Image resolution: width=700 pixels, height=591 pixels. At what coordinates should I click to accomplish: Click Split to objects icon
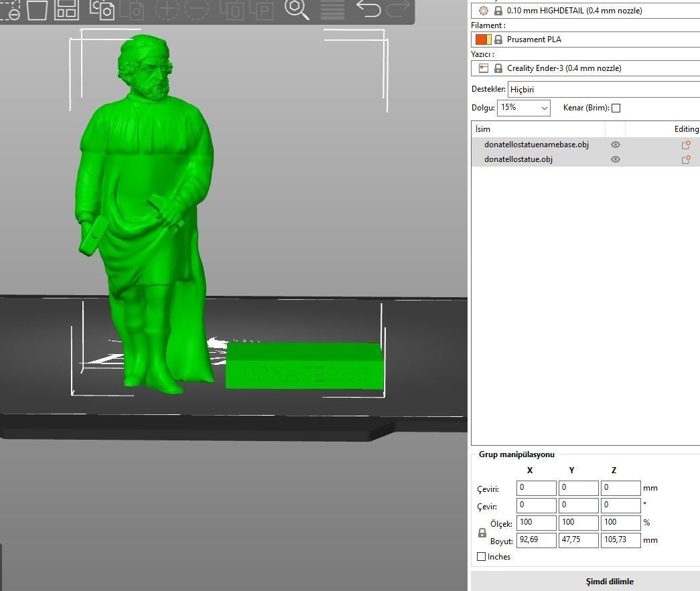232,10
